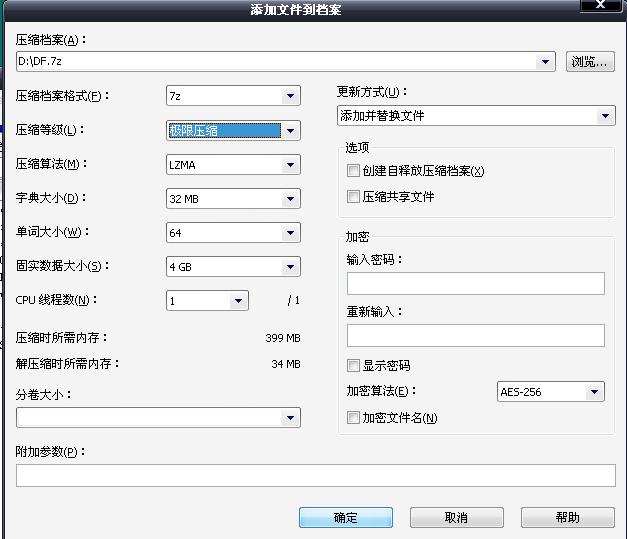
Task: Open the 压缩等级 dropdown list
Action: 290,130
